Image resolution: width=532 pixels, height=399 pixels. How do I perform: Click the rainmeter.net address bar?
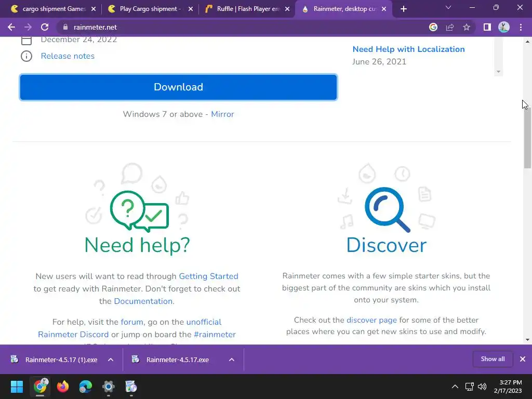[x=237, y=27]
